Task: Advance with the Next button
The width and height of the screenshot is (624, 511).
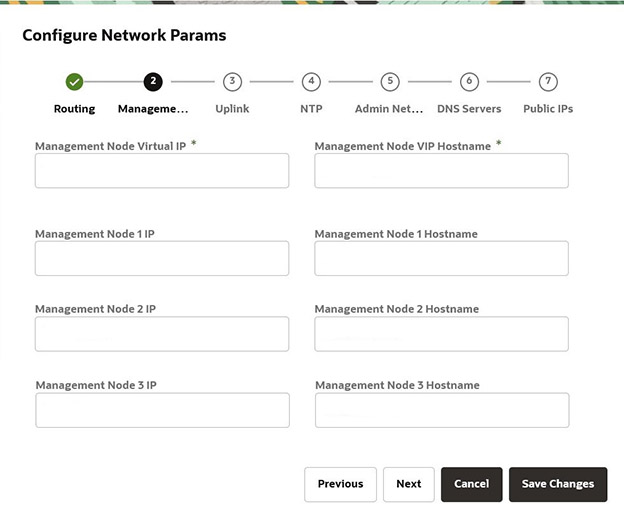Action: click(409, 484)
